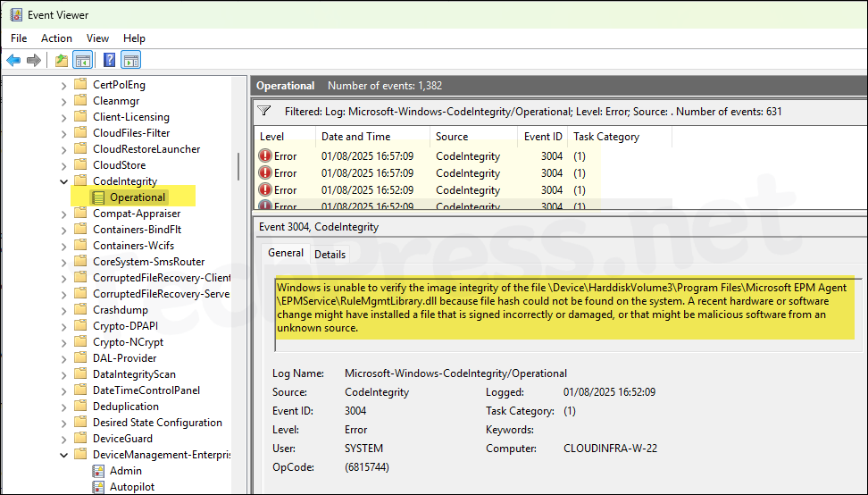
Task: Click the filter funnel icon
Action: point(264,111)
